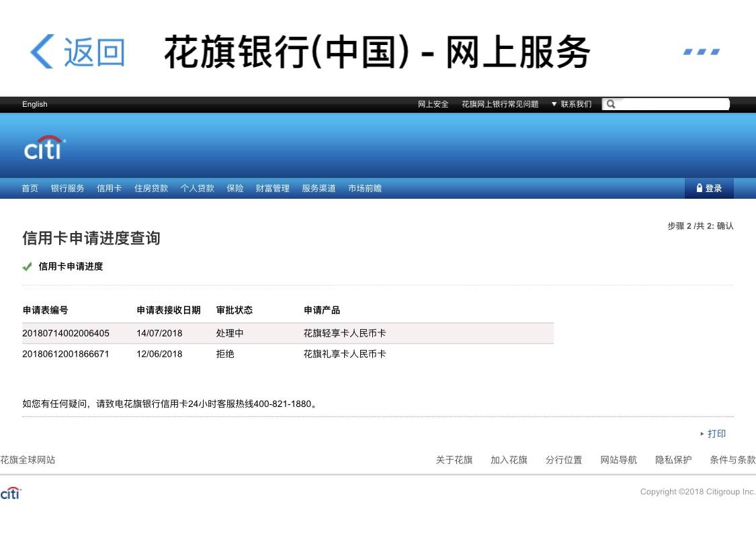This screenshot has width=756, height=550.
Task: Click the hotline text with 400-821-1880
Action: pos(170,404)
